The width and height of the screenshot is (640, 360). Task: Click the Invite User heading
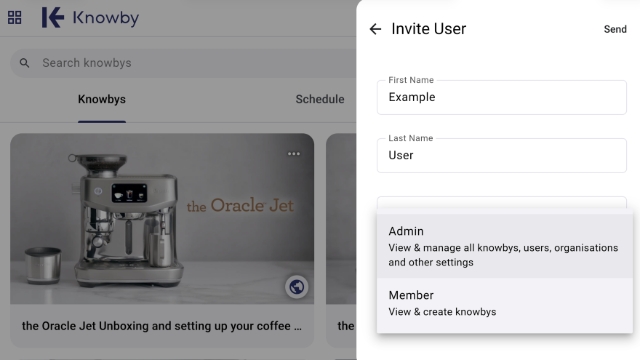click(x=429, y=29)
